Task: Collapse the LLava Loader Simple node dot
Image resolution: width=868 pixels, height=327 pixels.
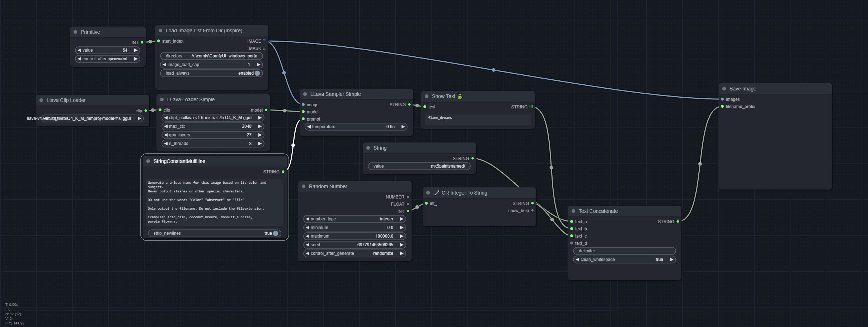Action: tap(162, 99)
